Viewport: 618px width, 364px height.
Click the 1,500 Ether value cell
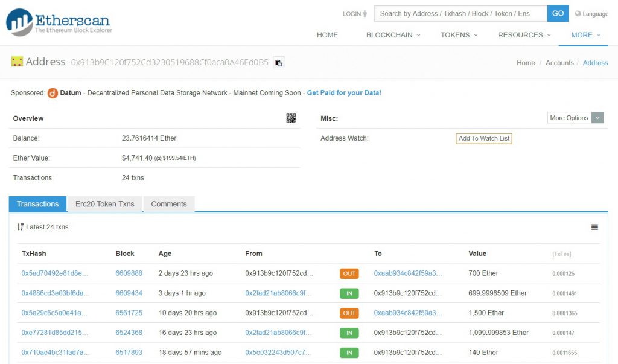pos(486,313)
